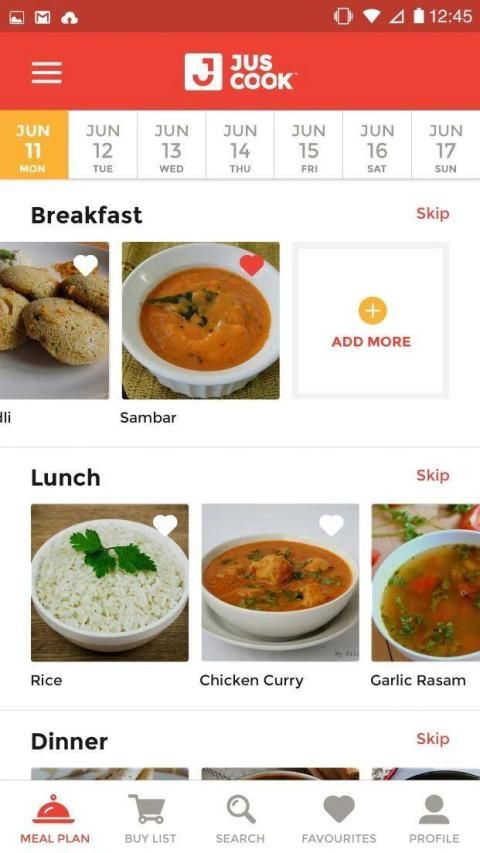Open the Search magnifier tab
The width and height of the screenshot is (480, 853).
pyautogui.click(x=241, y=809)
